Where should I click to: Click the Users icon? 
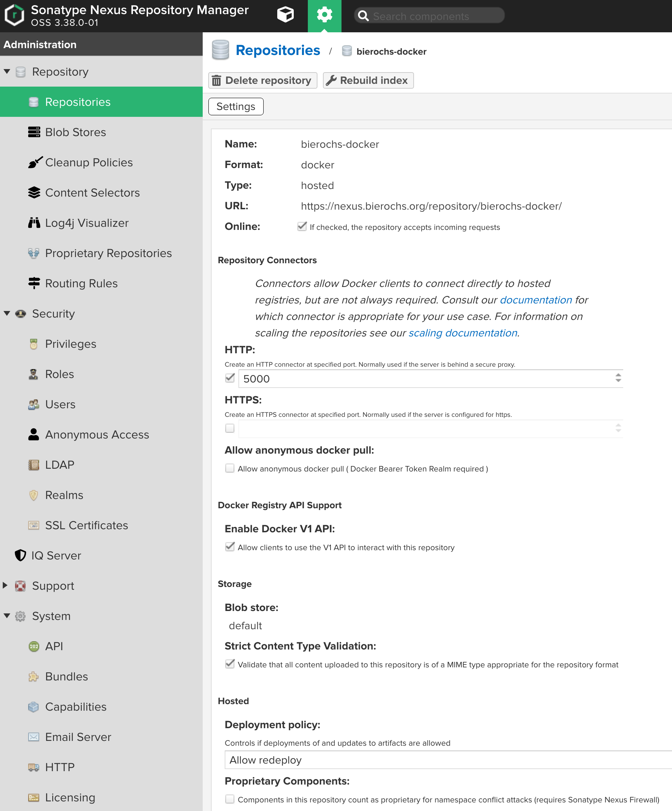[34, 404]
